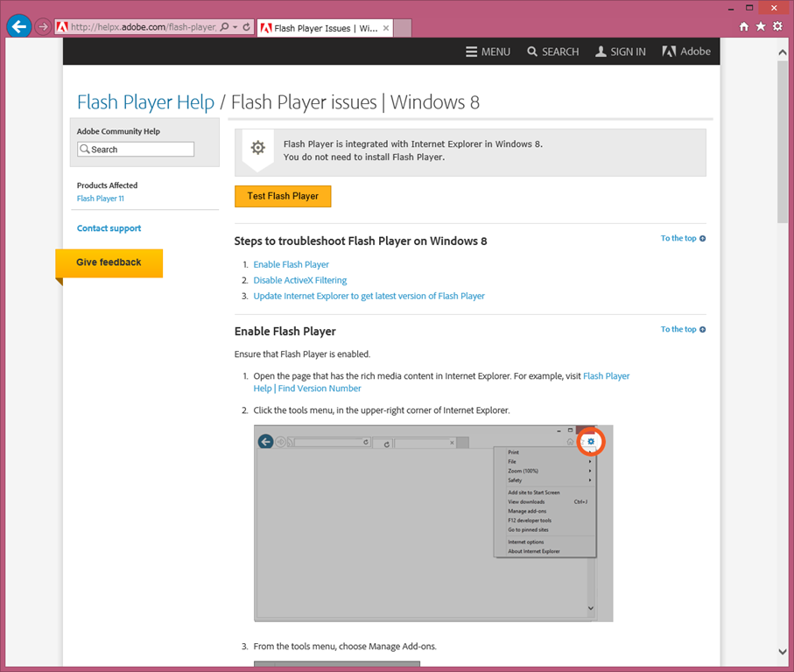Viewport: 794px width, 672px height.
Task: Click the 'Products Affected' label
Action: (108, 185)
